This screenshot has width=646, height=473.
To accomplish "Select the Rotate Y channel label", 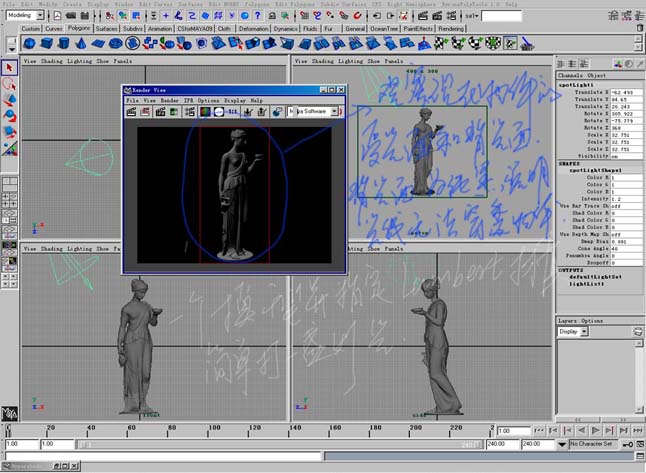I will [x=596, y=121].
